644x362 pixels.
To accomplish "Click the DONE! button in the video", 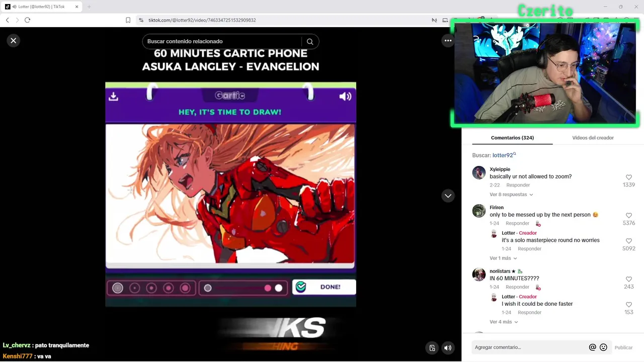I will pyautogui.click(x=324, y=287).
